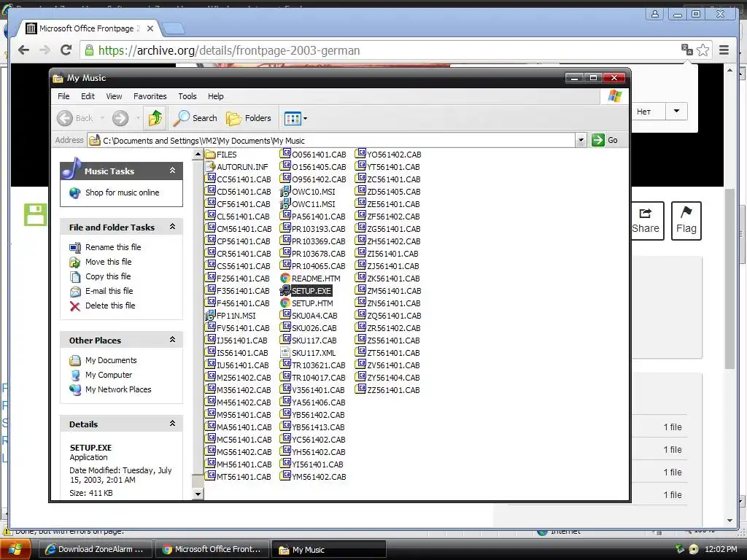Select the MT561401.CAB file

coord(239,477)
